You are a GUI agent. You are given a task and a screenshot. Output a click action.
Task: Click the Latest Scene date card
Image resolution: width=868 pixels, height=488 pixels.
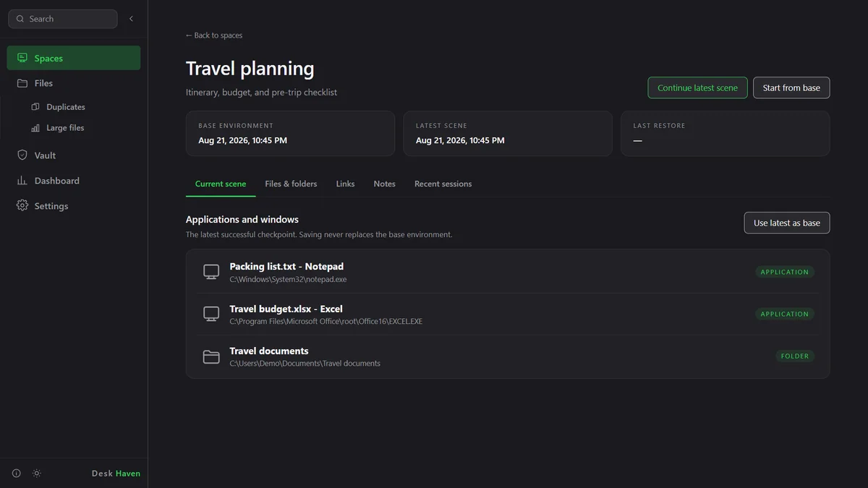tap(508, 133)
